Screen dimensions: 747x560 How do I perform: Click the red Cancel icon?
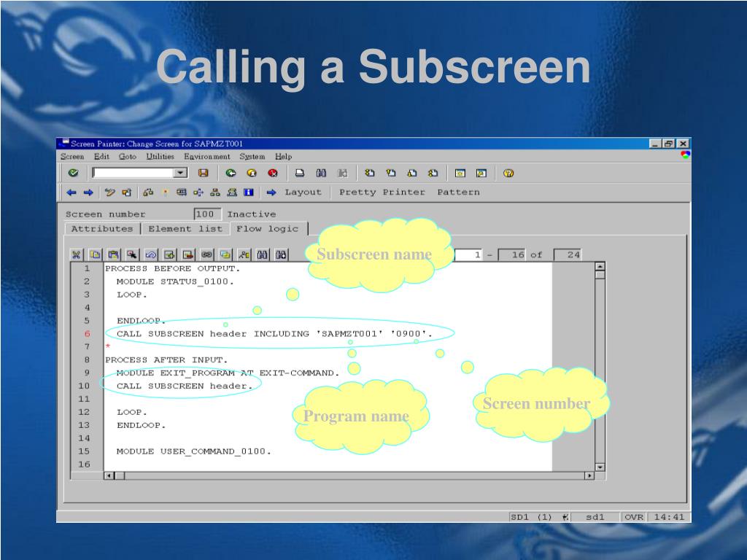point(273,174)
